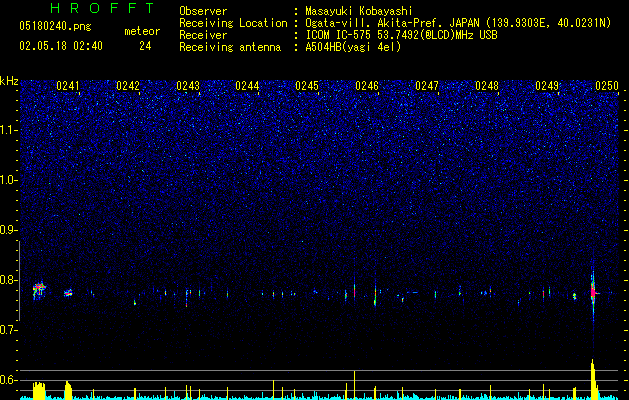This screenshot has height=400, width=629.
Task: Click the 0244 time marker
Action: 248,86
